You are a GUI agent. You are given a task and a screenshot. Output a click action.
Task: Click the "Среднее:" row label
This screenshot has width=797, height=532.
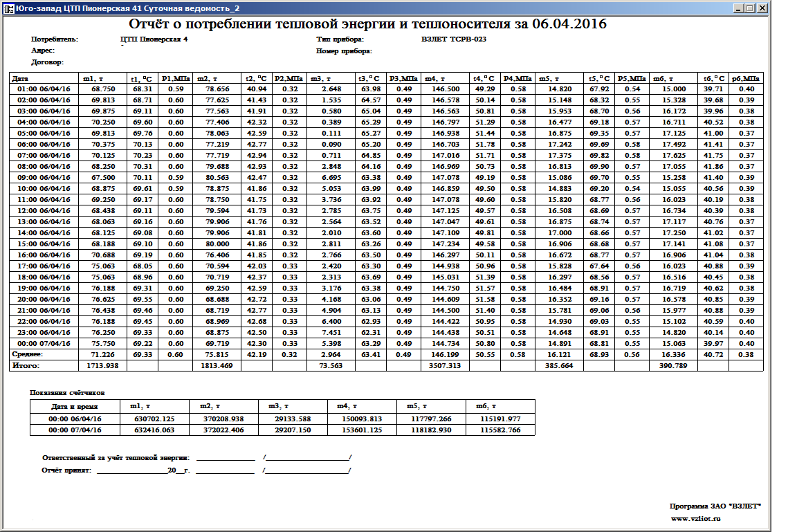28,354
